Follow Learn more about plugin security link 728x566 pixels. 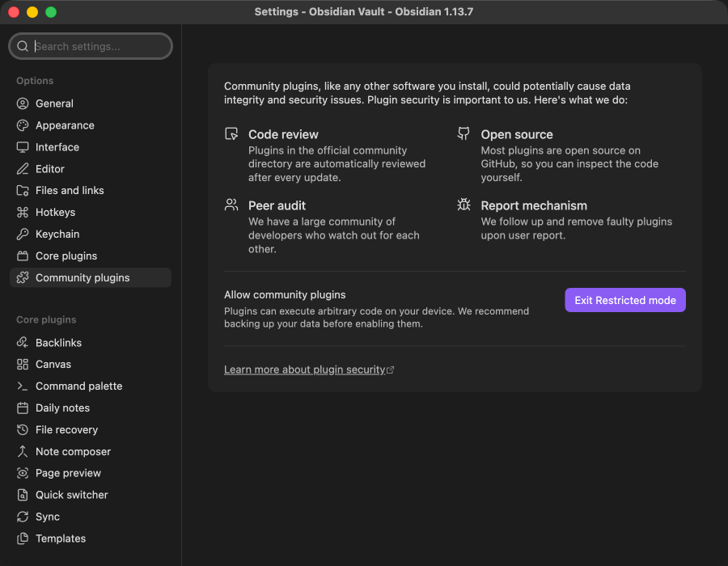pos(305,370)
